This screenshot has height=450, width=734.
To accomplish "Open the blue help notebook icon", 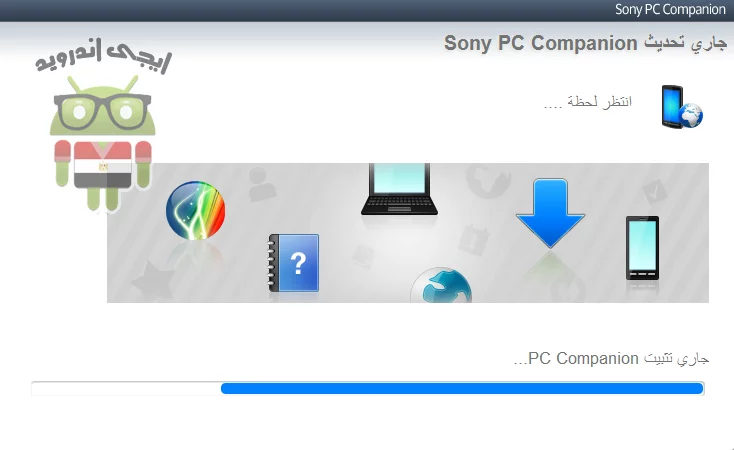I will pyautogui.click(x=294, y=263).
